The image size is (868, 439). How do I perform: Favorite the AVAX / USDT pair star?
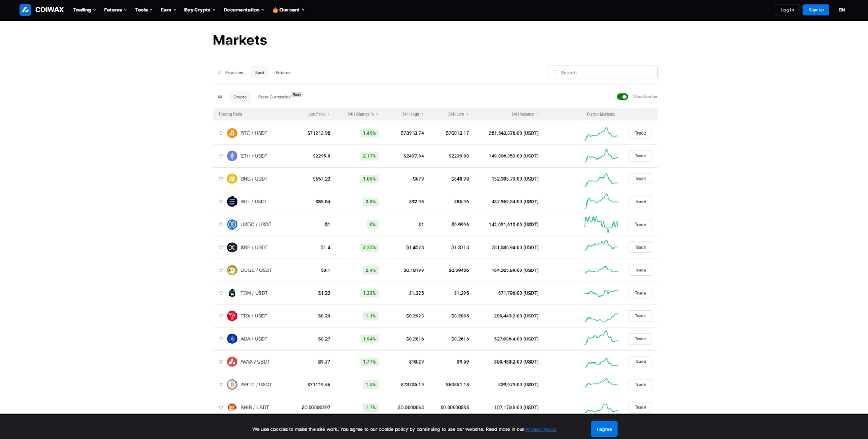[221, 361]
